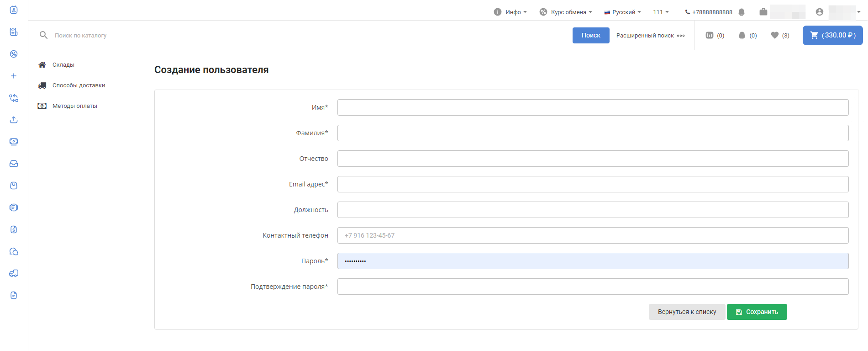Open the delivery truck icon in left sidebar

14,273
